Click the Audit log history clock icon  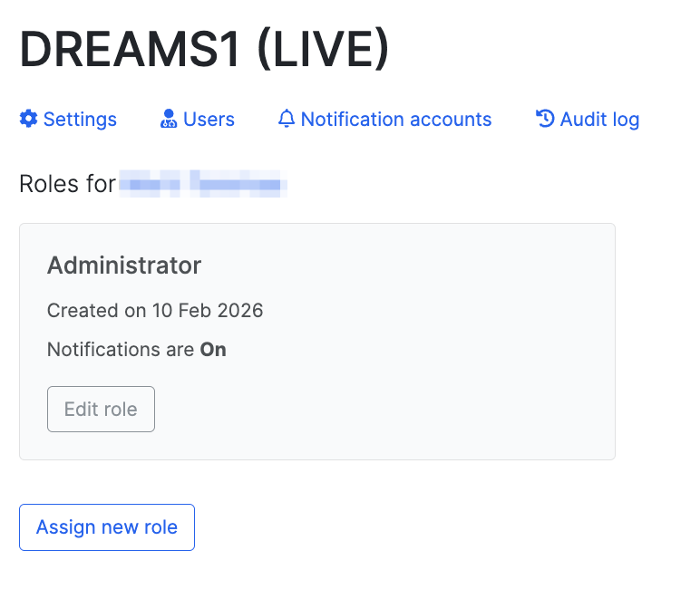click(545, 119)
